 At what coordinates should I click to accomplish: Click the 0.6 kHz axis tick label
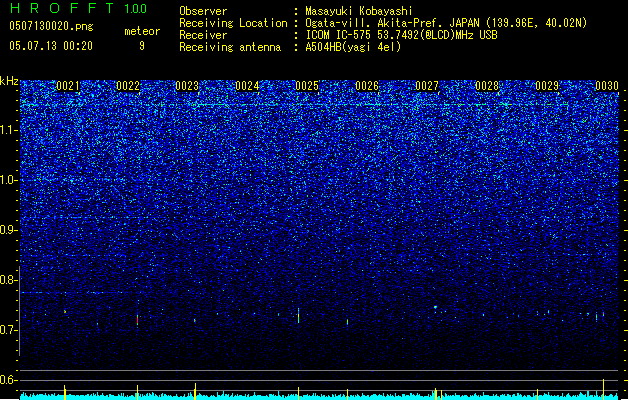pyautogui.click(x=8, y=380)
